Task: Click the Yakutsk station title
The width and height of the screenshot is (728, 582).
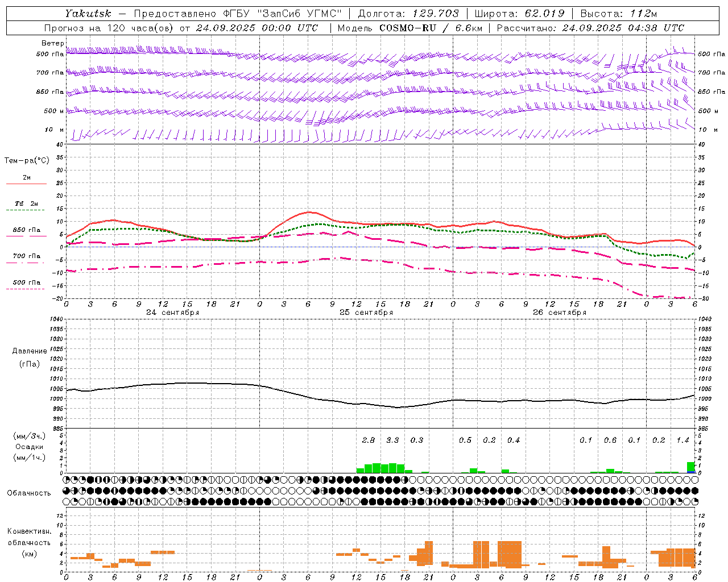Action: (x=88, y=13)
